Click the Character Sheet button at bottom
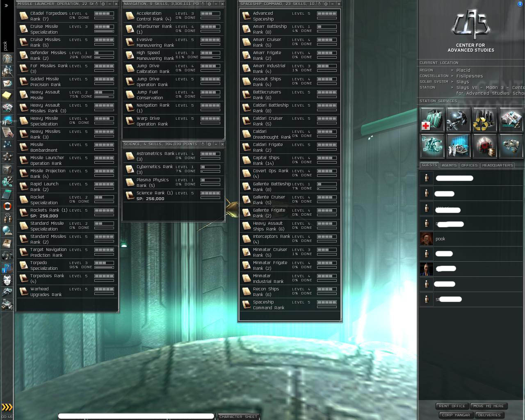Viewport: 525px width, 420px height. coord(238,417)
